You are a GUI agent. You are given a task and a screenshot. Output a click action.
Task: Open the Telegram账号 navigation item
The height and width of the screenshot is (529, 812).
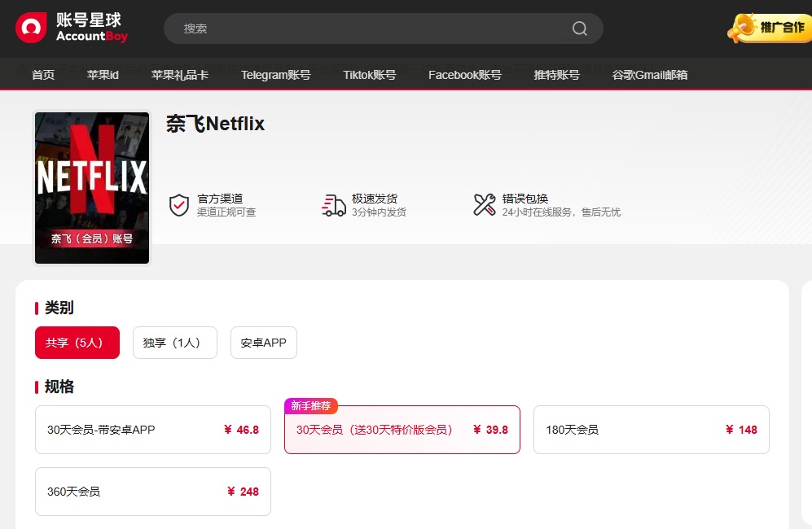click(275, 75)
